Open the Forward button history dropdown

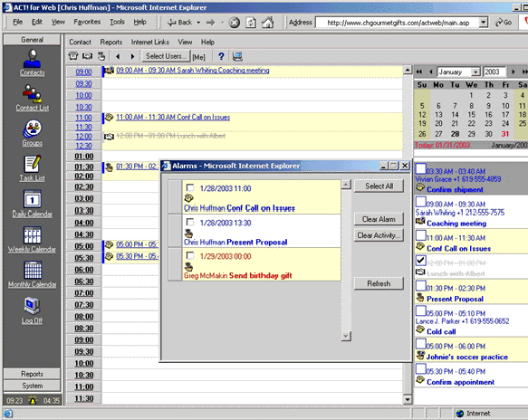(x=222, y=23)
